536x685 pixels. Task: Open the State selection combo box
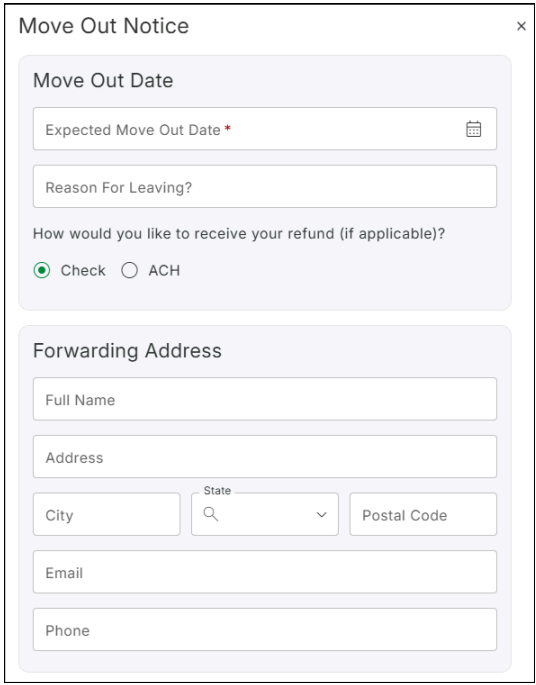pos(265,514)
